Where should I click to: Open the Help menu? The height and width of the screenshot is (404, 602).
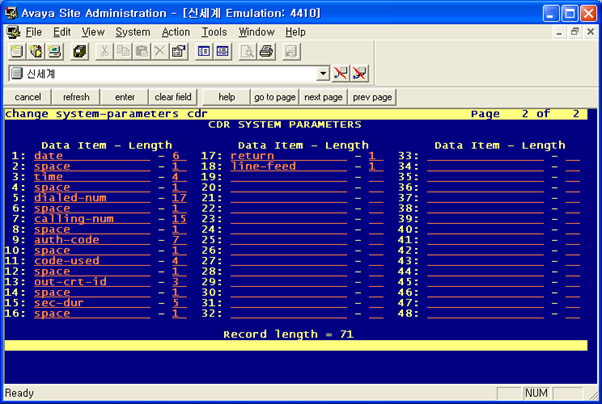295,32
